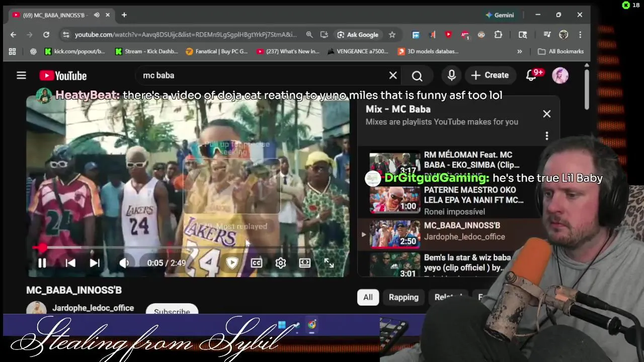This screenshot has height=362, width=644.
Task: Open All Bookmarks folder
Action: (560, 51)
